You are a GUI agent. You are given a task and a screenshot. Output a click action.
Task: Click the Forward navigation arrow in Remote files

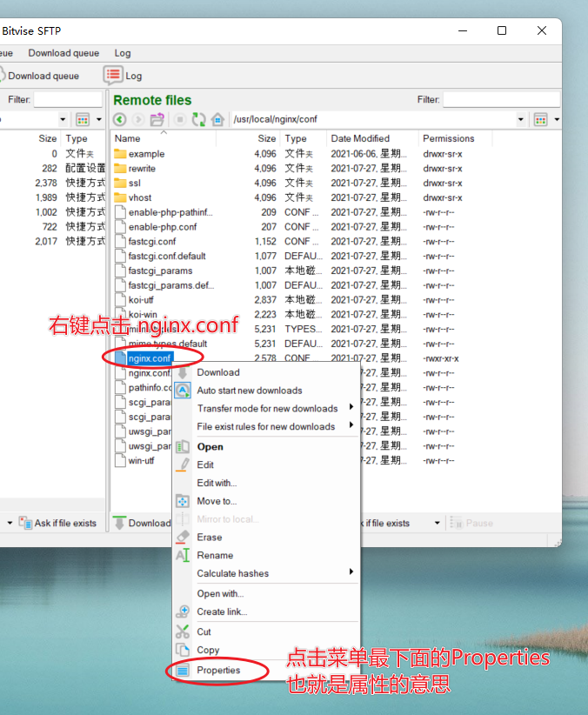[x=137, y=119]
